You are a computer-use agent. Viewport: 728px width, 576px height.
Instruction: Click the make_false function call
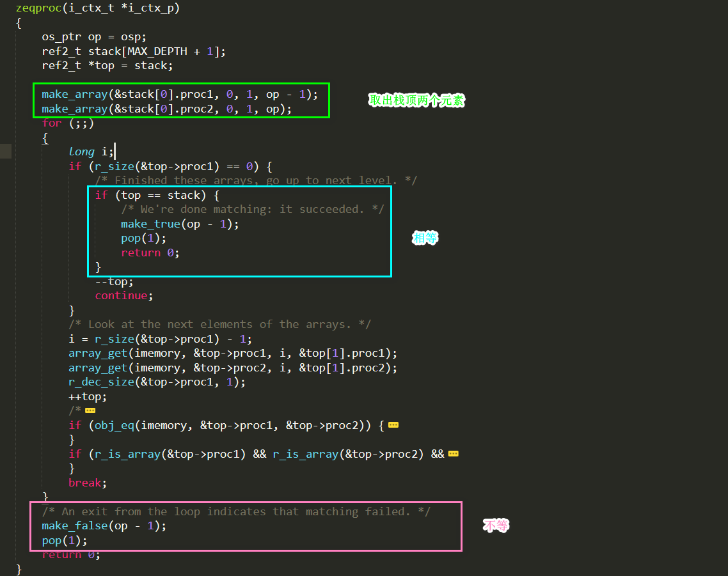pos(72,525)
